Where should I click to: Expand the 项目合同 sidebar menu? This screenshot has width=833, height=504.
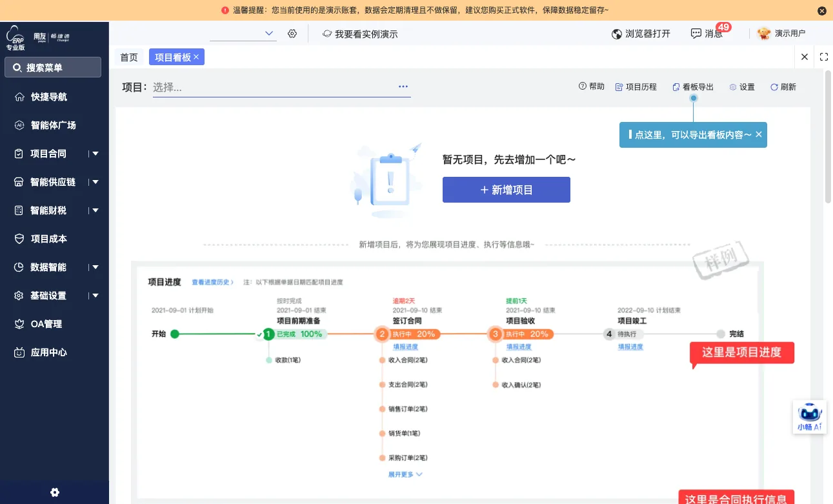click(x=95, y=154)
